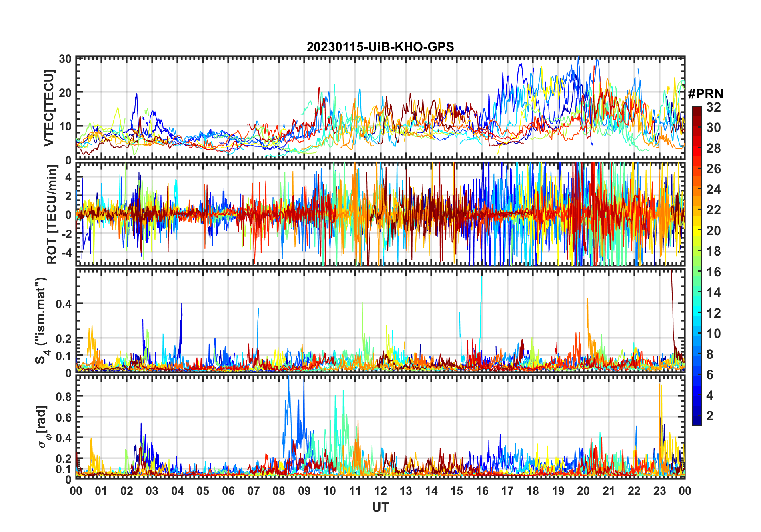Click x-axis tick label 12
The height and width of the screenshot is (532, 761).
[x=380, y=491]
